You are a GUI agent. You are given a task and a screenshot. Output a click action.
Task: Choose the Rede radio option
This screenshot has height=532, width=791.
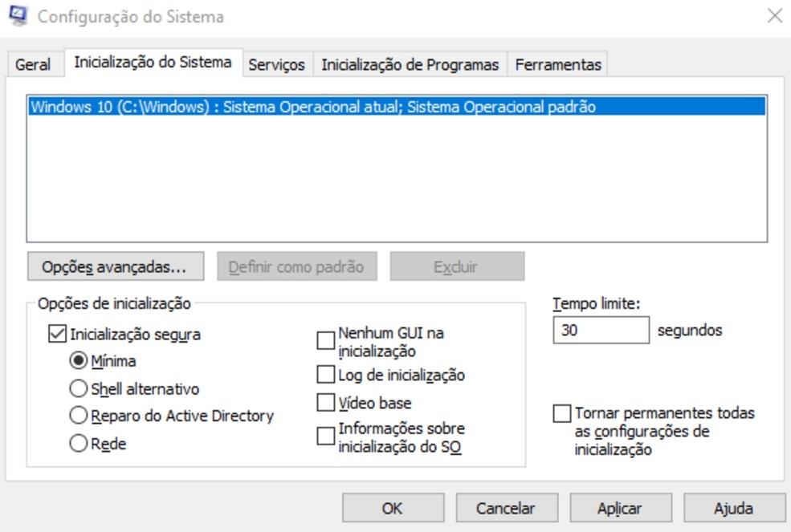tap(78, 443)
